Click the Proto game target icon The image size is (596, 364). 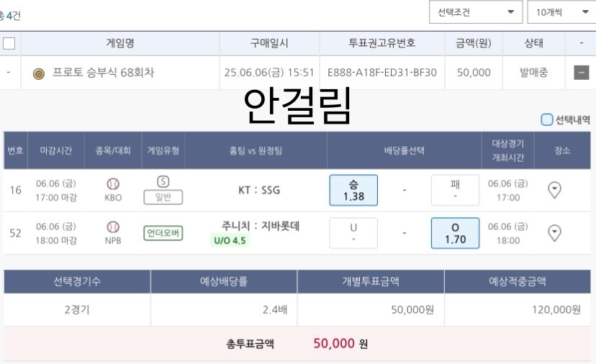point(39,73)
